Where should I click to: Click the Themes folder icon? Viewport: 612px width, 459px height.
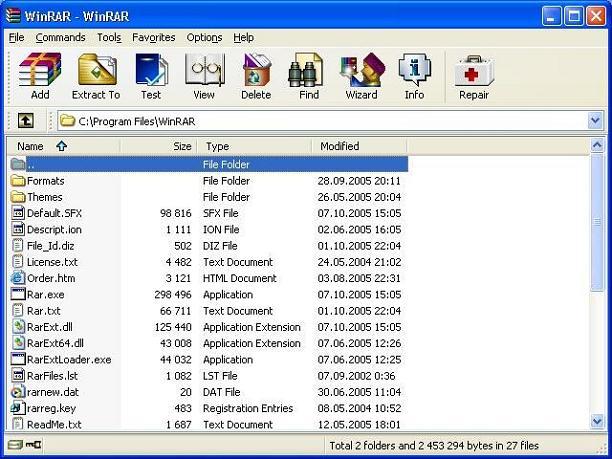18,197
